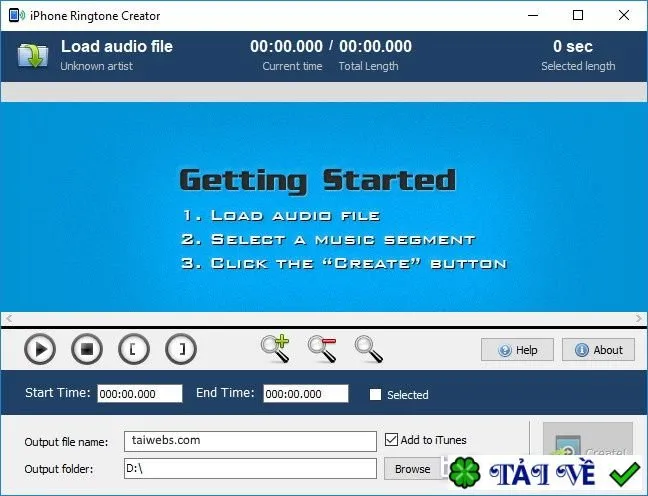Screen dimensions: 648x496
Task: Set selection end with right bracket button
Action: [x=181, y=350]
